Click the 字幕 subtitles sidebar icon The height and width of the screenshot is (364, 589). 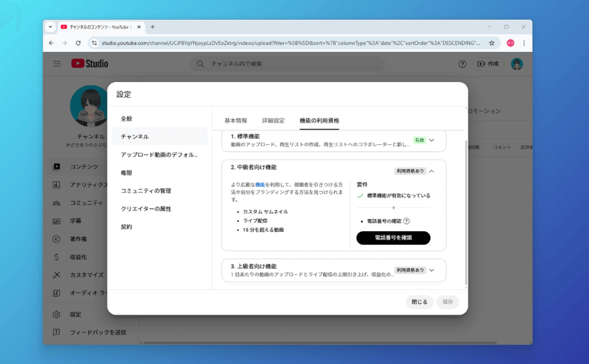coord(56,221)
